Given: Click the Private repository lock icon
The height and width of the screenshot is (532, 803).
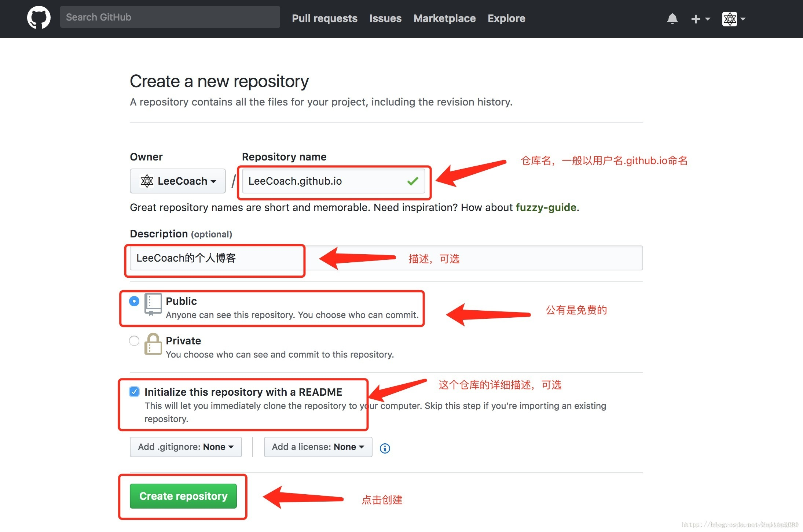Looking at the screenshot, I should [153, 344].
